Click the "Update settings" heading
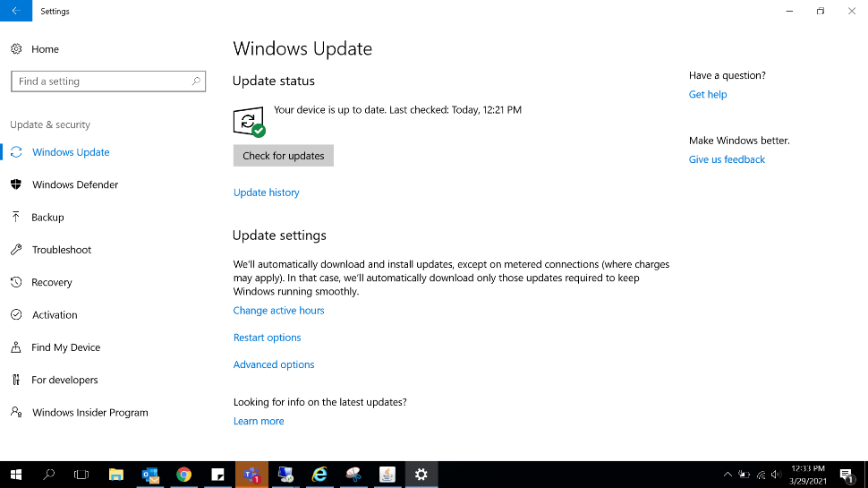The image size is (868, 488). 279,235
